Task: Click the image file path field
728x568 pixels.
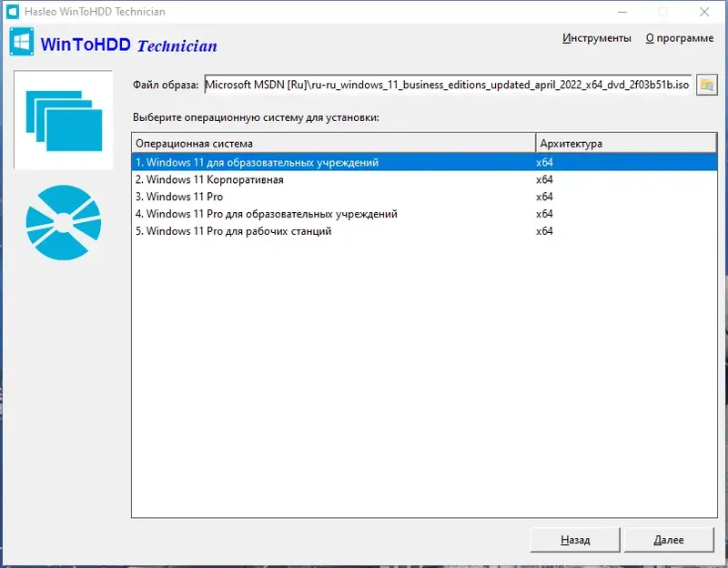Action: tap(447, 85)
